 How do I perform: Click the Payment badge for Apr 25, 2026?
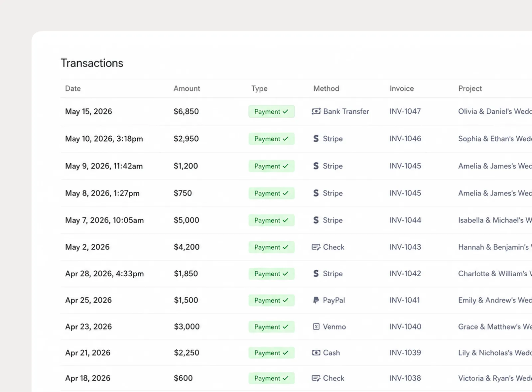tap(271, 300)
